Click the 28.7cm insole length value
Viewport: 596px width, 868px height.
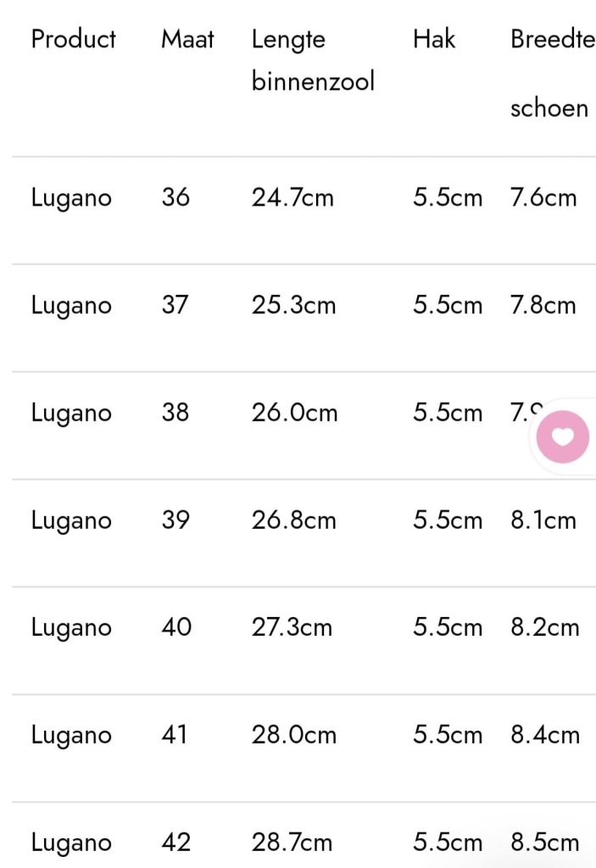[x=292, y=843]
